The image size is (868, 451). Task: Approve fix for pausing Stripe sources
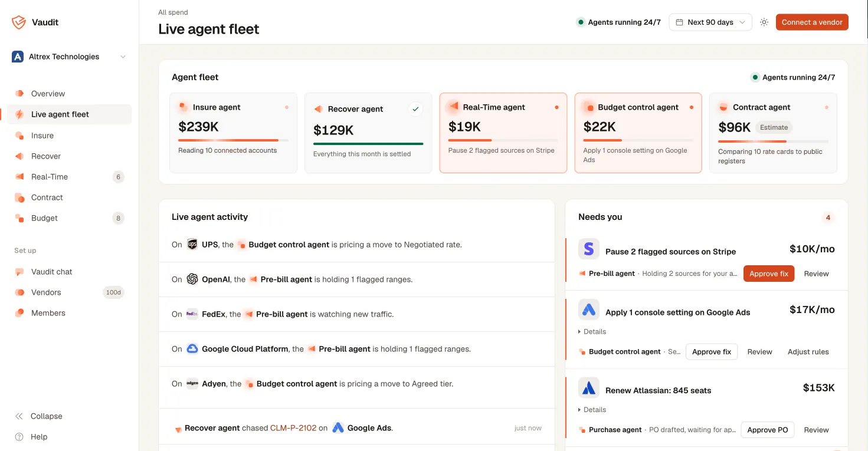click(769, 274)
